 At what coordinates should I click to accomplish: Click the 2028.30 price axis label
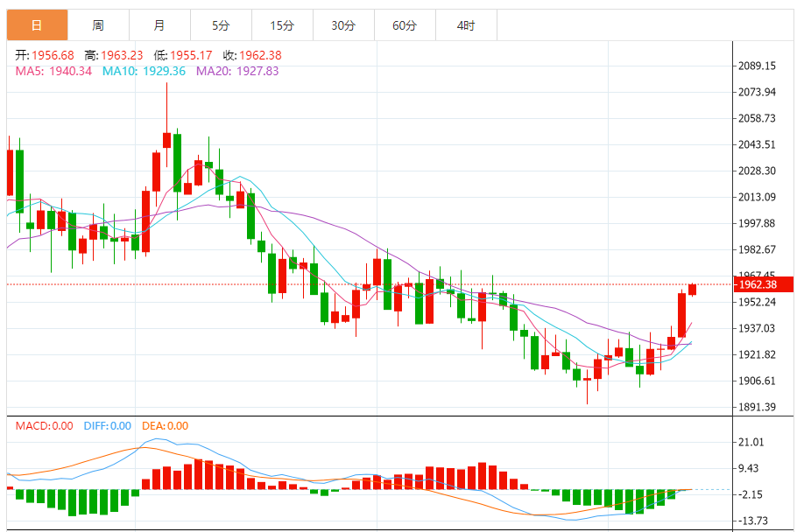pyautogui.click(x=757, y=171)
